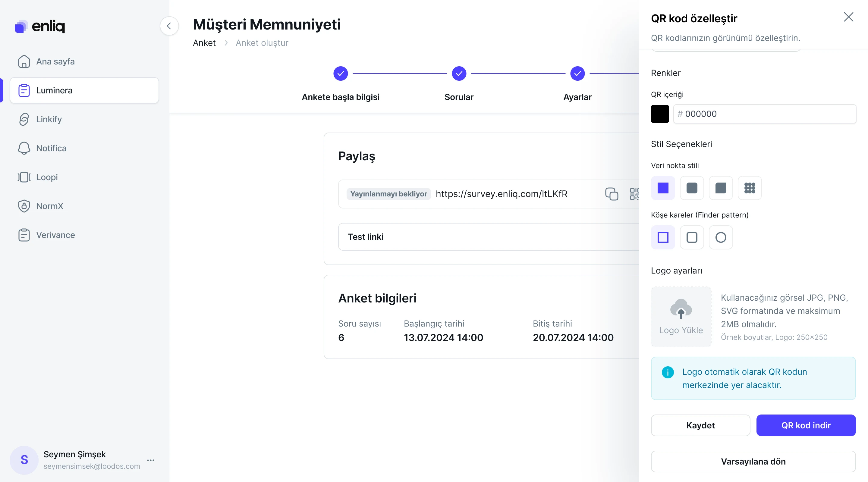Click the Seymen Şimşek avatar
The width and height of the screenshot is (868, 482).
(24, 460)
